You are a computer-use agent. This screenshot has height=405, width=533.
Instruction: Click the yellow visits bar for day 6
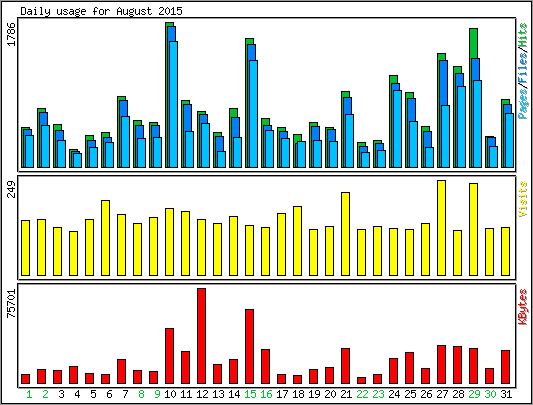[106, 238]
